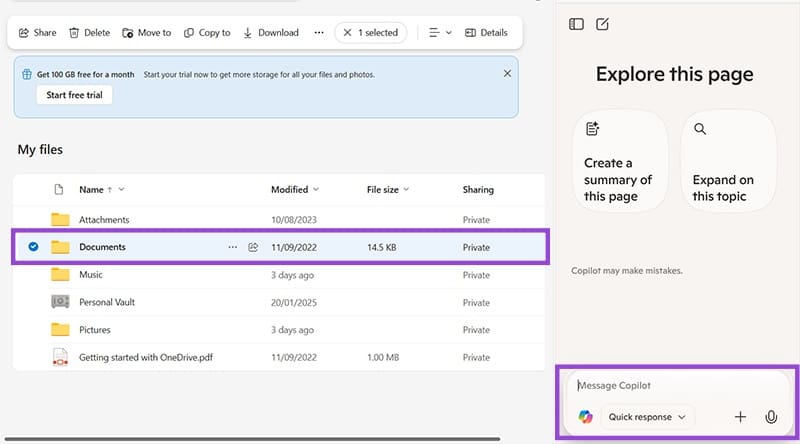Expand the Quick response dropdown
The height and width of the screenshot is (444, 800).
point(648,417)
